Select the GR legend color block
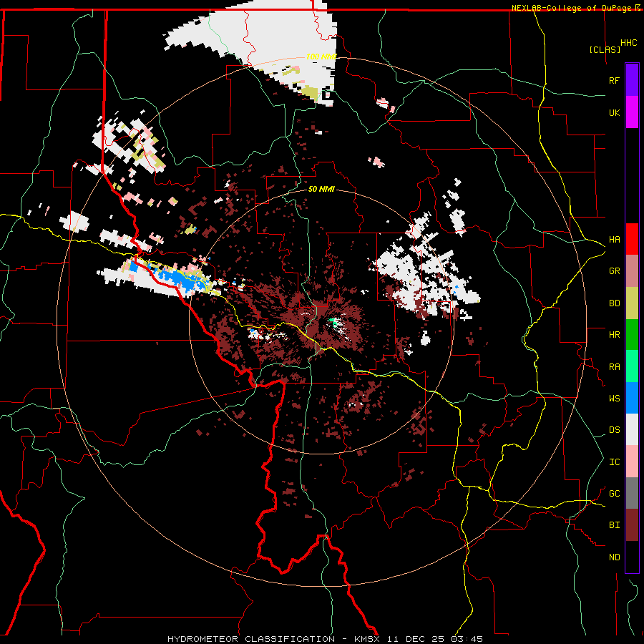644x644 pixels. point(632,270)
